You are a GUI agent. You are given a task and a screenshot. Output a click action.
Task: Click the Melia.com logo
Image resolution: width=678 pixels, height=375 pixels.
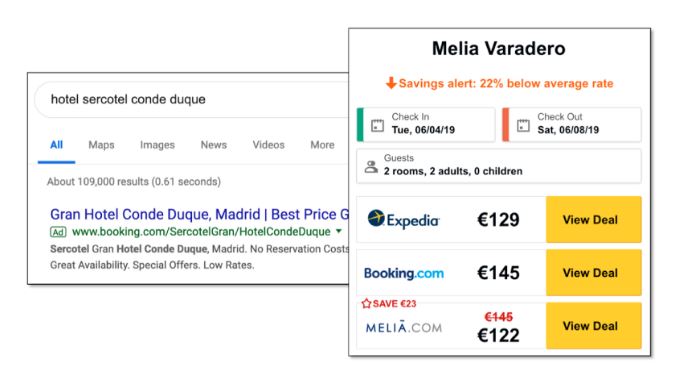click(403, 327)
